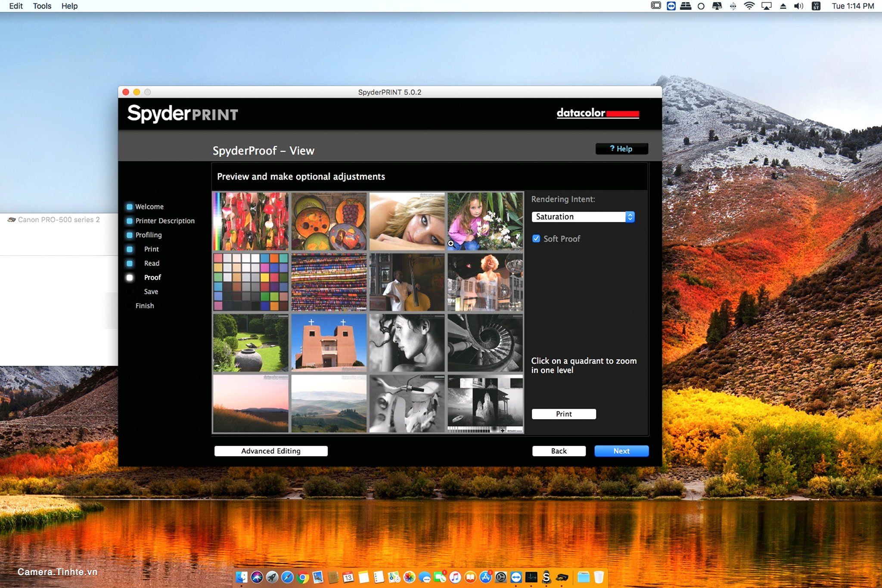882x588 pixels.
Task: Click the girl with flowers thumbnail
Action: point(485,221)
